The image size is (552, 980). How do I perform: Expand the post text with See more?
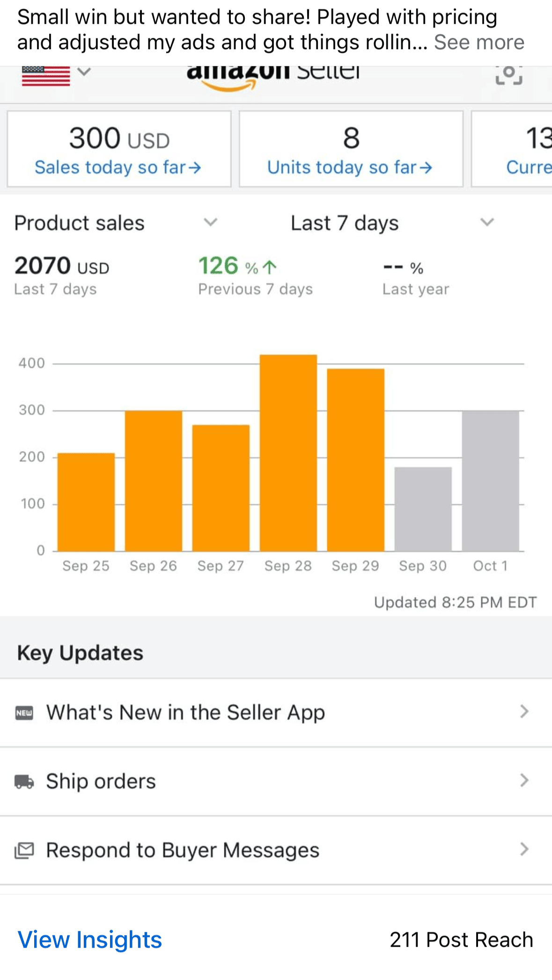point(479,43)
